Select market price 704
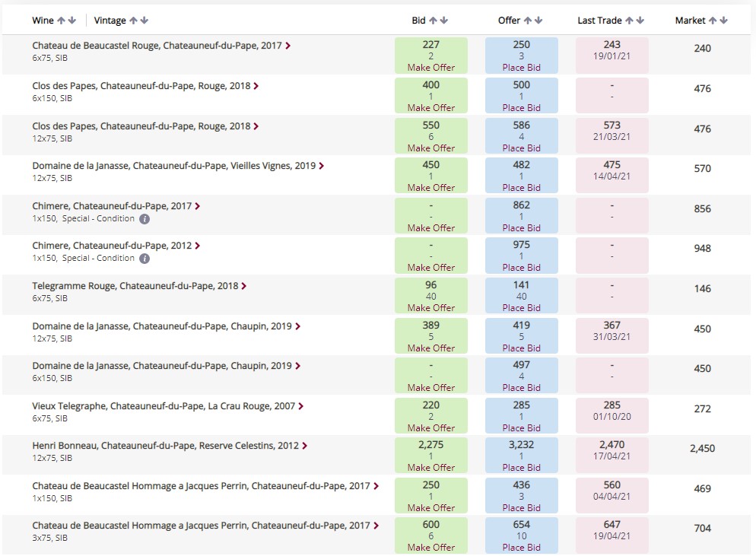The image size is (756, 556). tap(703, 529)
